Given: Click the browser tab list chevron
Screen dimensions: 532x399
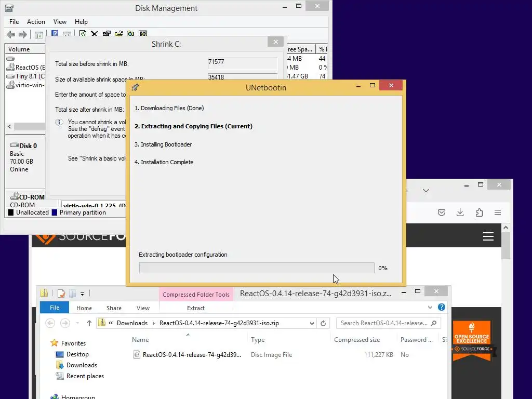Looking at the screenshot, I should [x=426, y=190].
